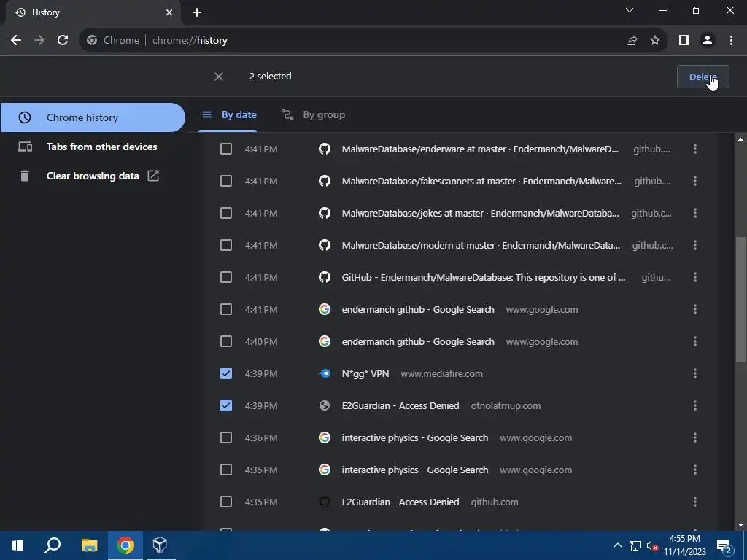Open the notification center icon
The height and width of the screenshot is (560, 747).
[724, 547]
